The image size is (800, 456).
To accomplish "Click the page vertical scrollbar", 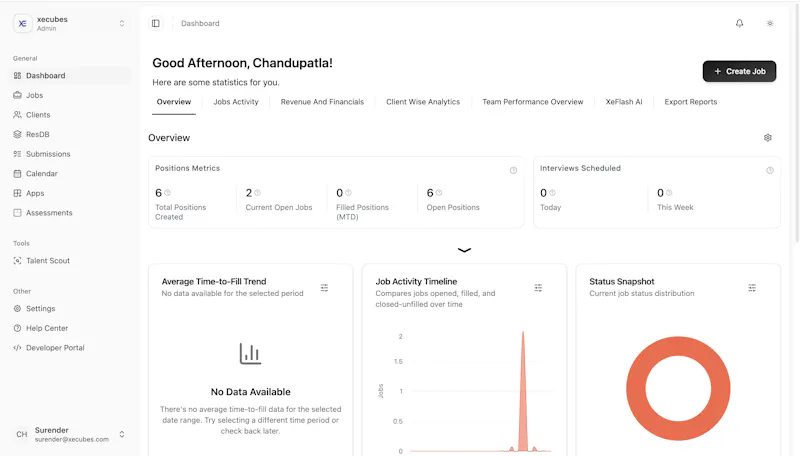I will coord(797,122).
